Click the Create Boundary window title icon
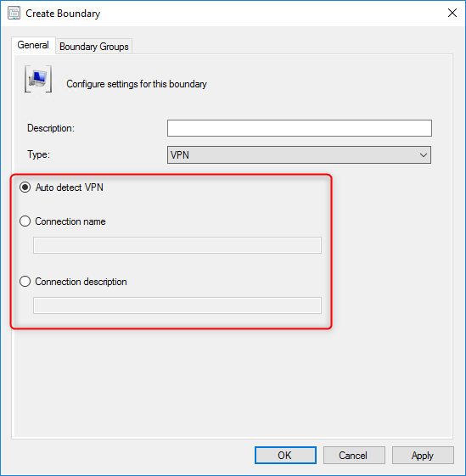 pyautogui.click(x=14, y=14)
